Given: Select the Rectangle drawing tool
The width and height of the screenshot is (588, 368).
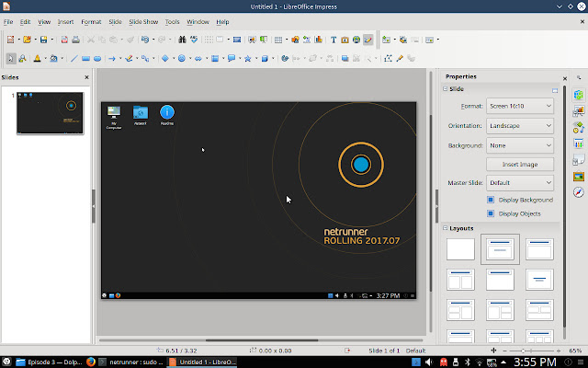Looking at the screenshot, I should (x=85, y=58).
